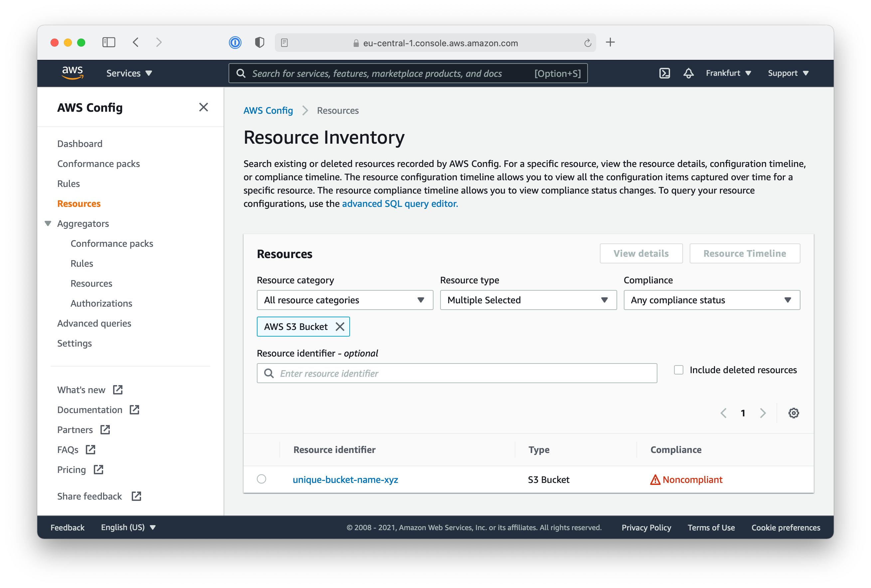
Task: Click the search magnifier icon in resource identifier
Action: pos(268,373)
